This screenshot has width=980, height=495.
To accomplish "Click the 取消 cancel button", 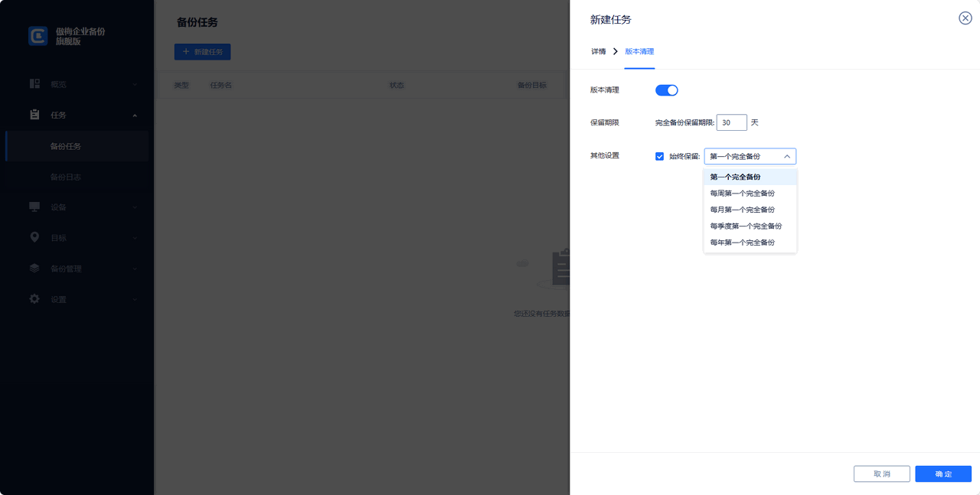I will (x=881, y=474).
